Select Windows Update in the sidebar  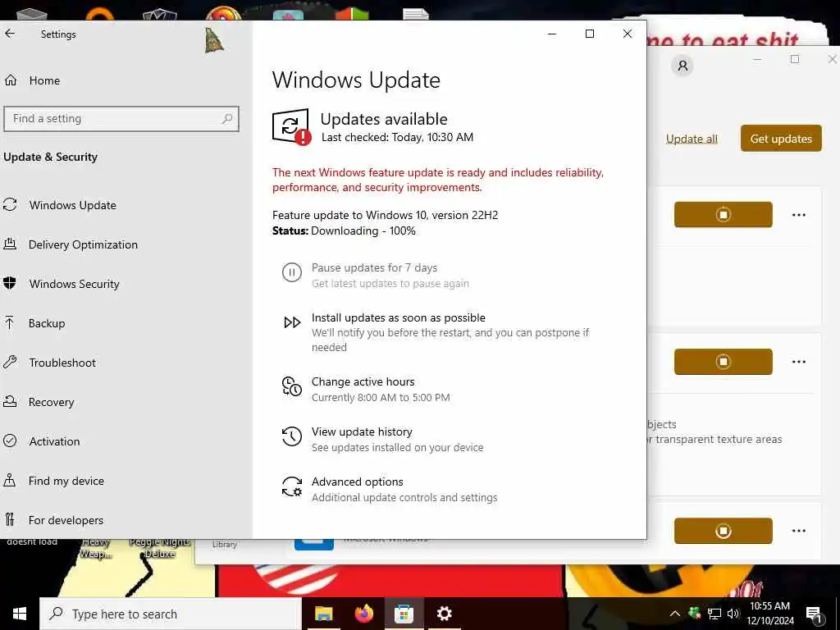pos(73,205)
